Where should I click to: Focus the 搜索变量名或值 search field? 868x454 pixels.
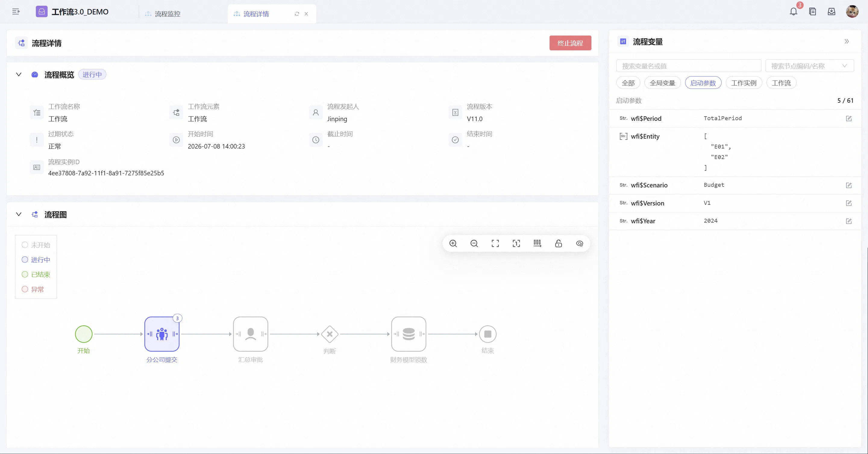coord(688,66)
